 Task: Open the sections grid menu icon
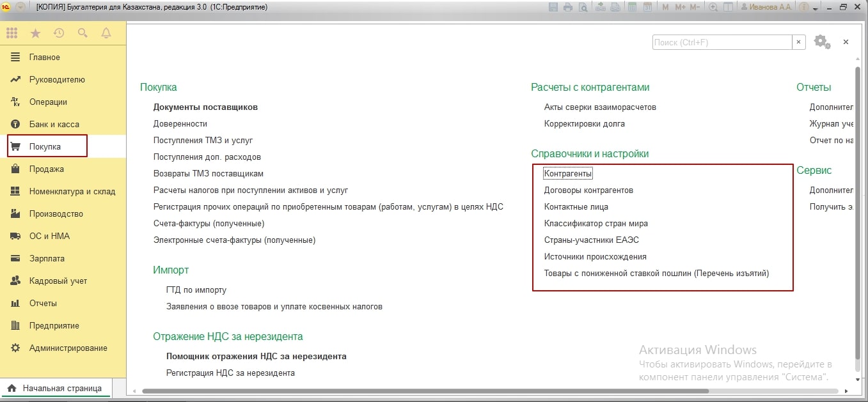point(12,33)
